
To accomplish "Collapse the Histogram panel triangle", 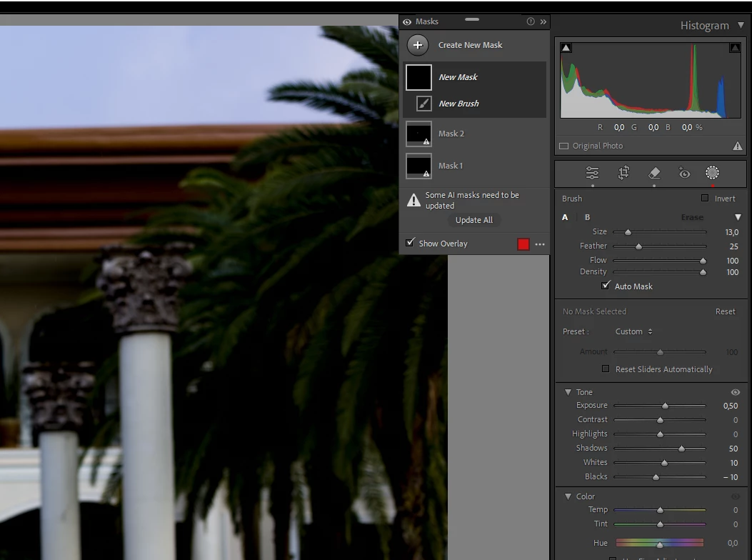I will click(741, 25).
